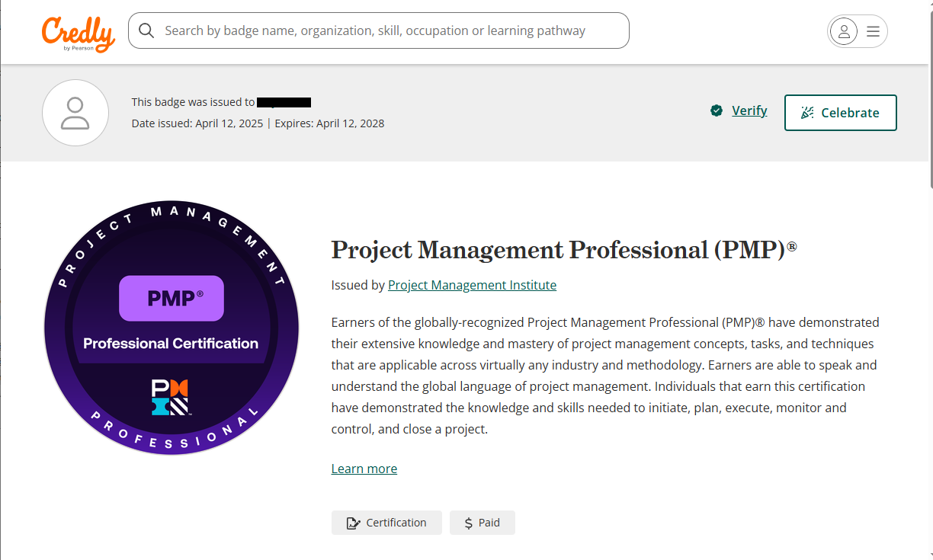Viewport: 933px width, 560px height.
Task: Open the Project Management Institute link
Action: (472, 285)
